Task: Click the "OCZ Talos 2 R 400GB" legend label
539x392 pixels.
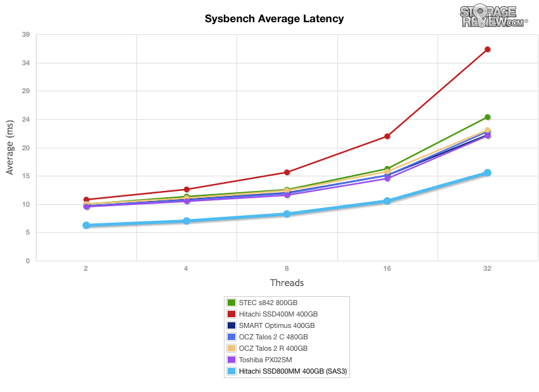Action: coord(273,348)
